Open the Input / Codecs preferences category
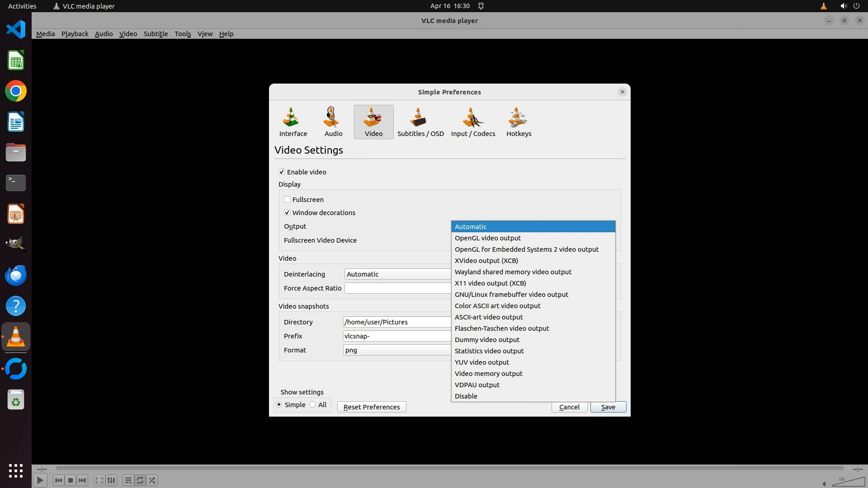Screen dimensions: 868x488 point(473,122)
